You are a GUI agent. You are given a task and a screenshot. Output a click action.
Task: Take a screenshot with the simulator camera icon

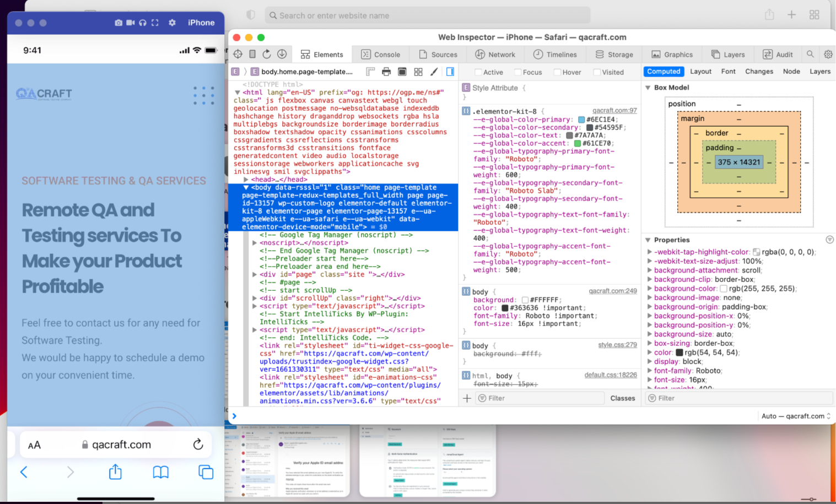pos(118,23)
